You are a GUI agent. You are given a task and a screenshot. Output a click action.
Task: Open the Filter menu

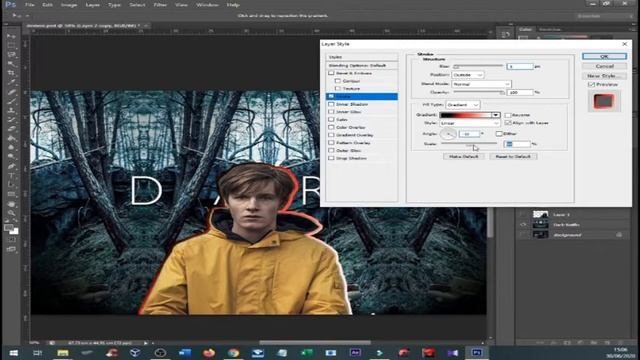pos(160,5)
